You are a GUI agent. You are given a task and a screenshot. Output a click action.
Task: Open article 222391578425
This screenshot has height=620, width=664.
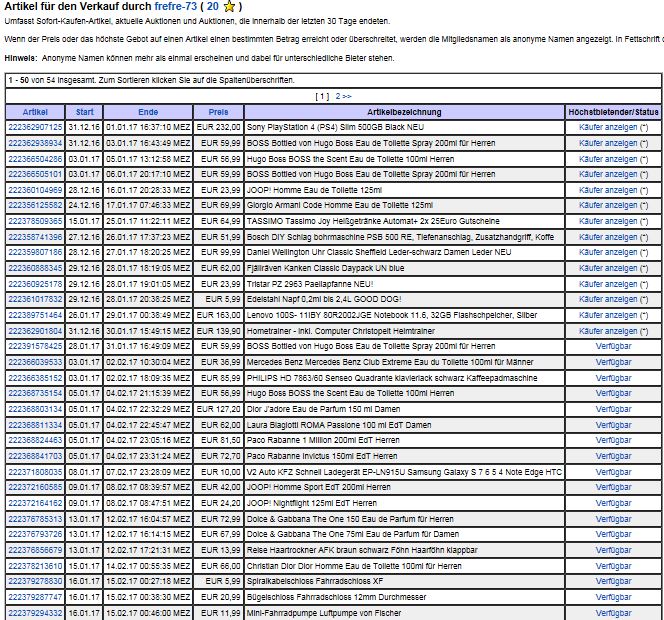coord(35,346)
